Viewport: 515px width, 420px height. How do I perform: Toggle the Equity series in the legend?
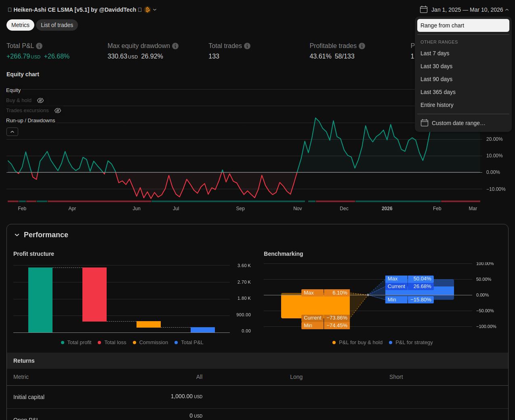[13, 90]
